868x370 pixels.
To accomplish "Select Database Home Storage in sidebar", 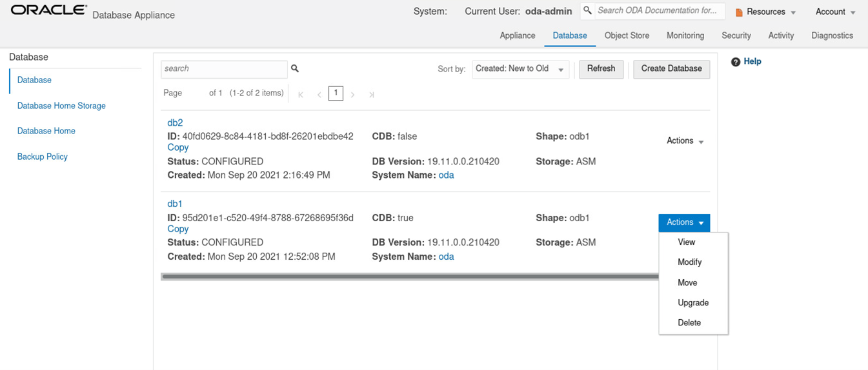I will click(61, 106).
